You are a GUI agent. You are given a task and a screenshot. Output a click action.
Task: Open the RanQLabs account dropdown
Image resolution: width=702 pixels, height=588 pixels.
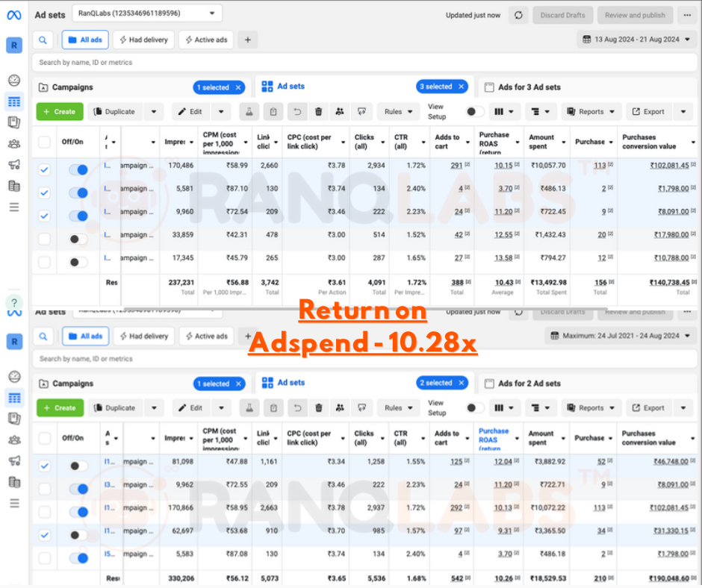tap(147, 13)
